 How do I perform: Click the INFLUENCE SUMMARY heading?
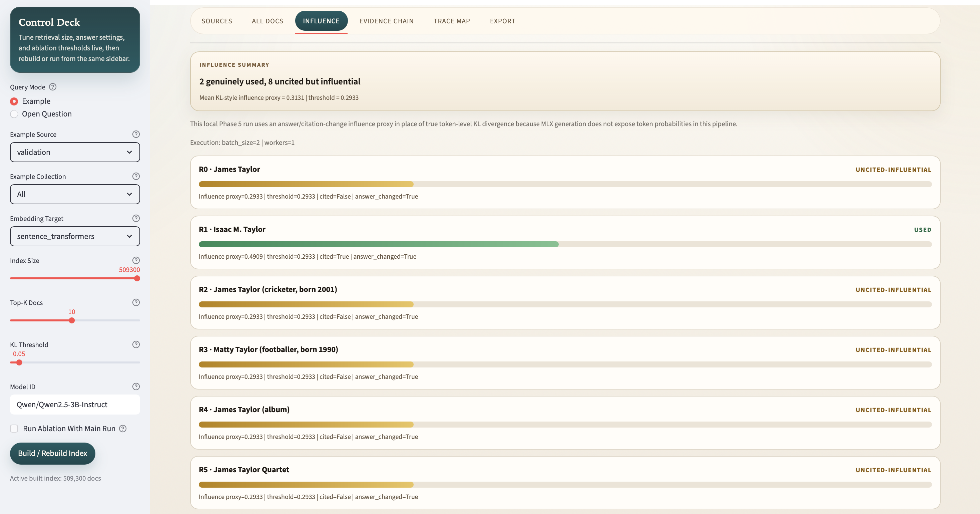tap(234, 65)
